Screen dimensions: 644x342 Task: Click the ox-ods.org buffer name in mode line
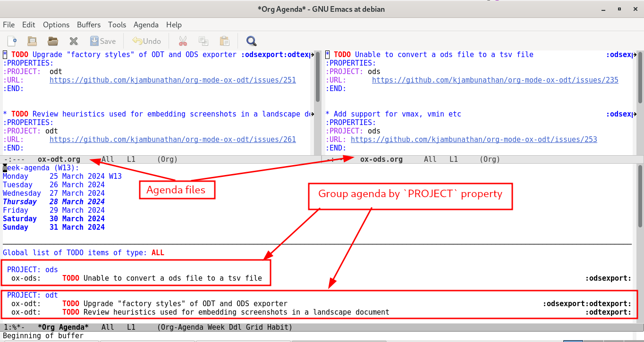pyautogui.click(x=381, y=159)
